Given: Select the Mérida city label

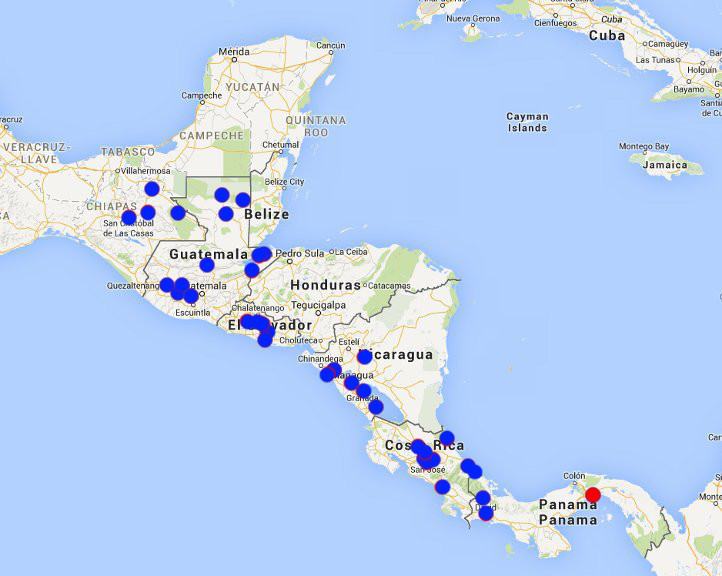Looking at the screenshot, I should click(x=234, y=51).
